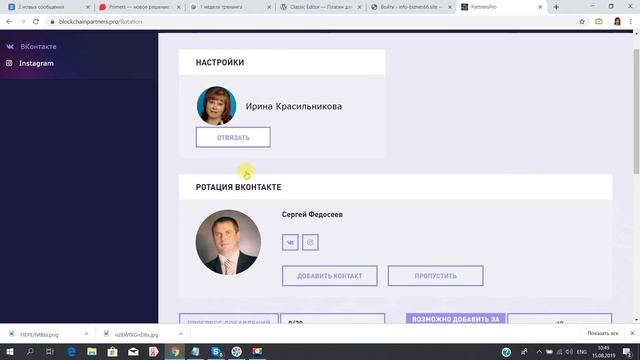The width and height of the screenshot is (640, 360).
Task: Switch to the Primers browser tab
Action: 140,7
